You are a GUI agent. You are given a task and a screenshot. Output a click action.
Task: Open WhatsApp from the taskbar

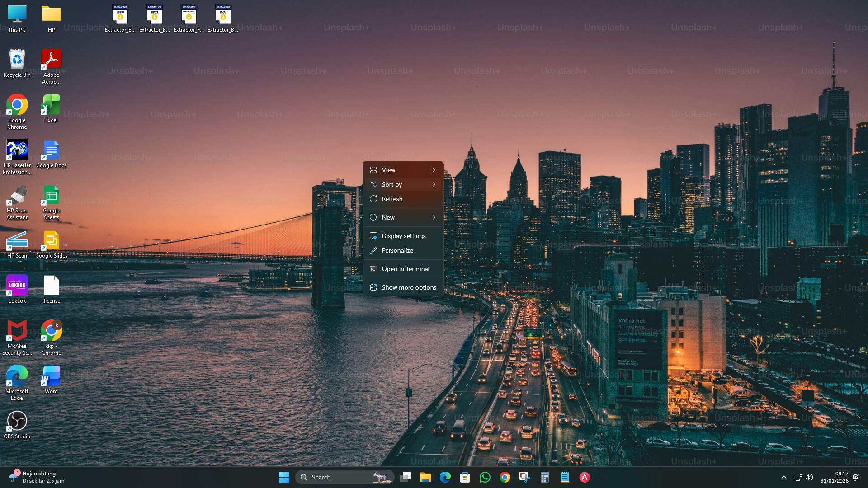[485, 477]
